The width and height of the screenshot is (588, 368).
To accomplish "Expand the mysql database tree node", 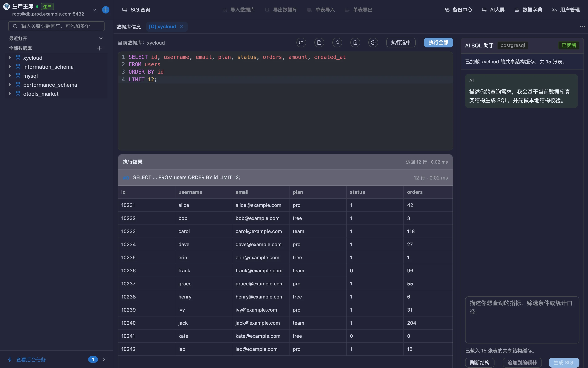I will pyautogui.click(x=10, y=76).
